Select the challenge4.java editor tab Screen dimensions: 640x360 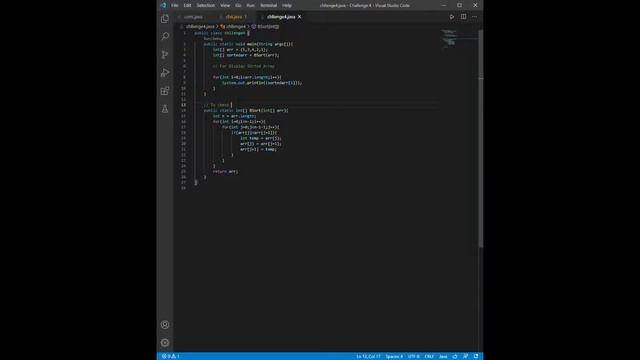point(281,17)
